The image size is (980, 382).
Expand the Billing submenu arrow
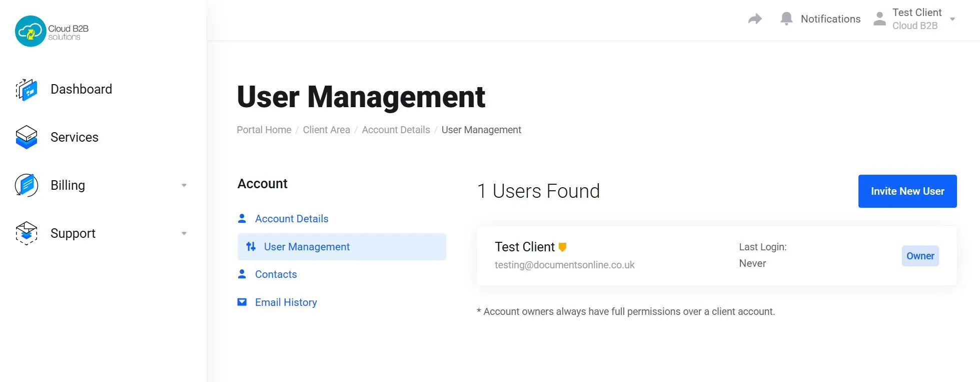click(184, 185)
